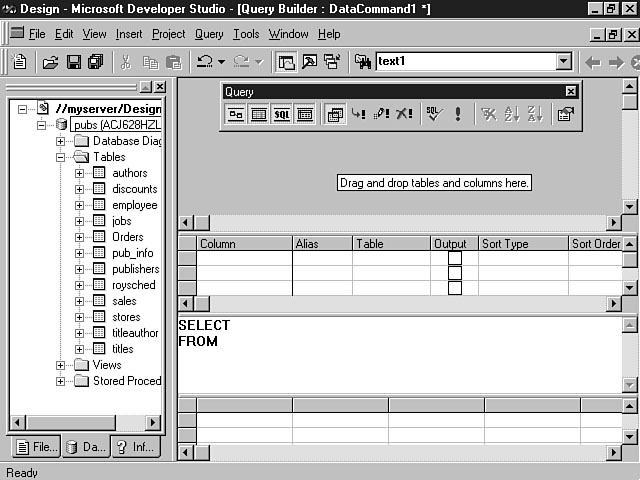Click the Query Properties icon

(565, 115)
